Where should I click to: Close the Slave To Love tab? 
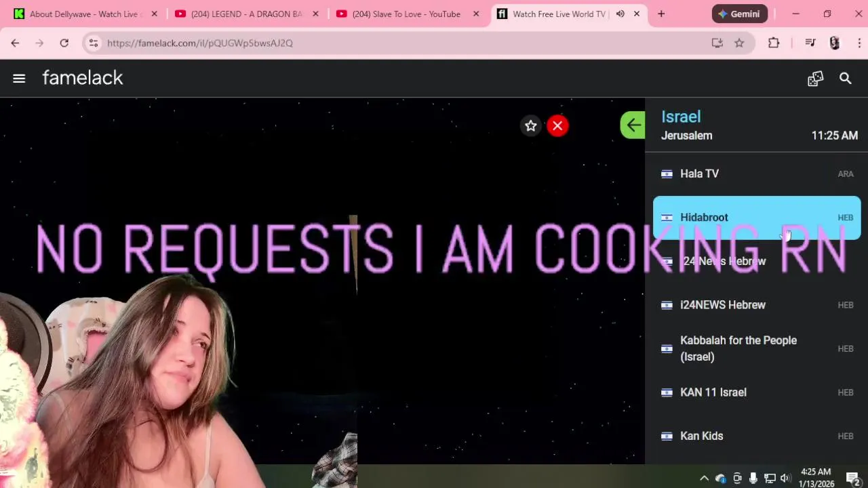[476, 14]
